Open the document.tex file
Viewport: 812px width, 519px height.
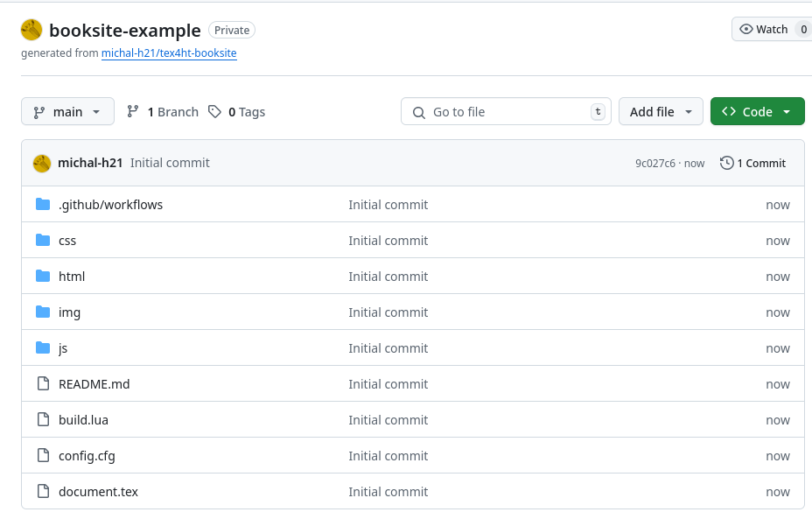pyautogui.click(x=98, y=492)
